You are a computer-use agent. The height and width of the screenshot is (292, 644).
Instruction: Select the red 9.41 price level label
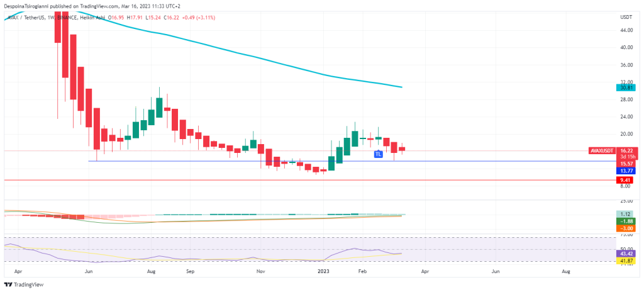pos(625,179)
